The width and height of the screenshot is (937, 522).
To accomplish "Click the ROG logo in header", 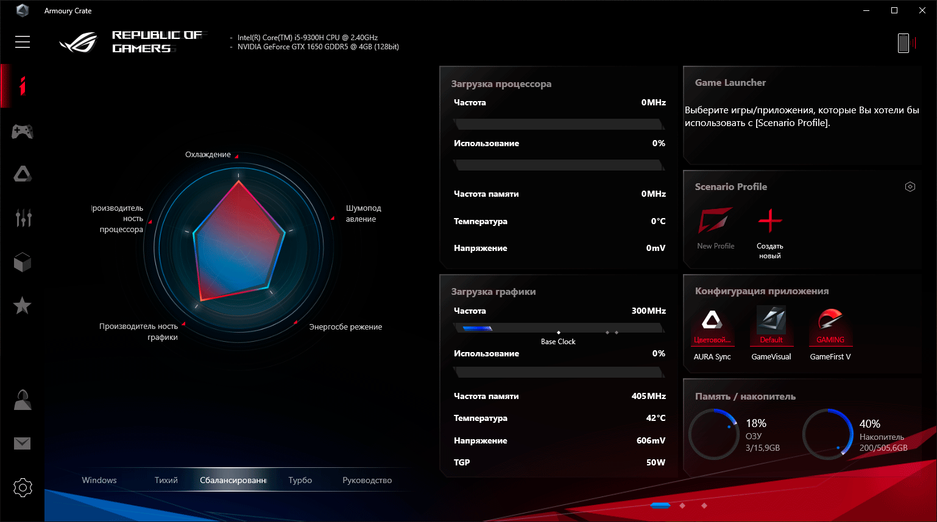I will point(78,42).
